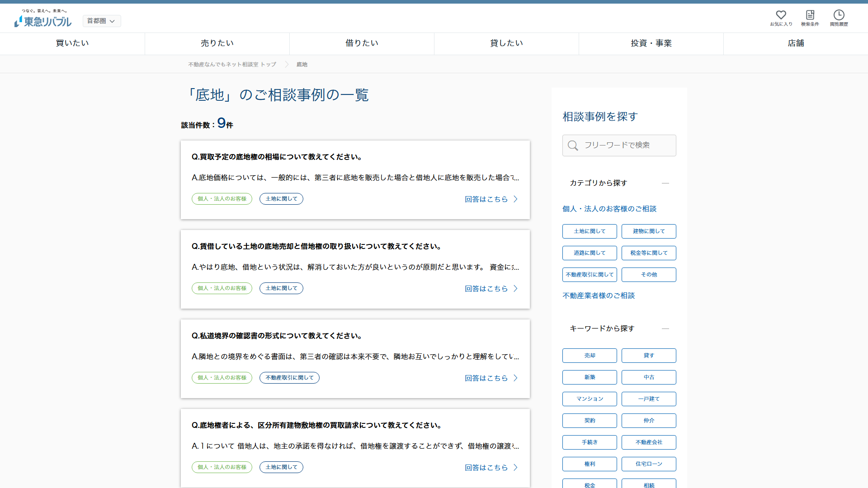The image size is (868, 488).
Task: Open the 売りたい menu
Action: pyautogui.click(x=217, y=43)
